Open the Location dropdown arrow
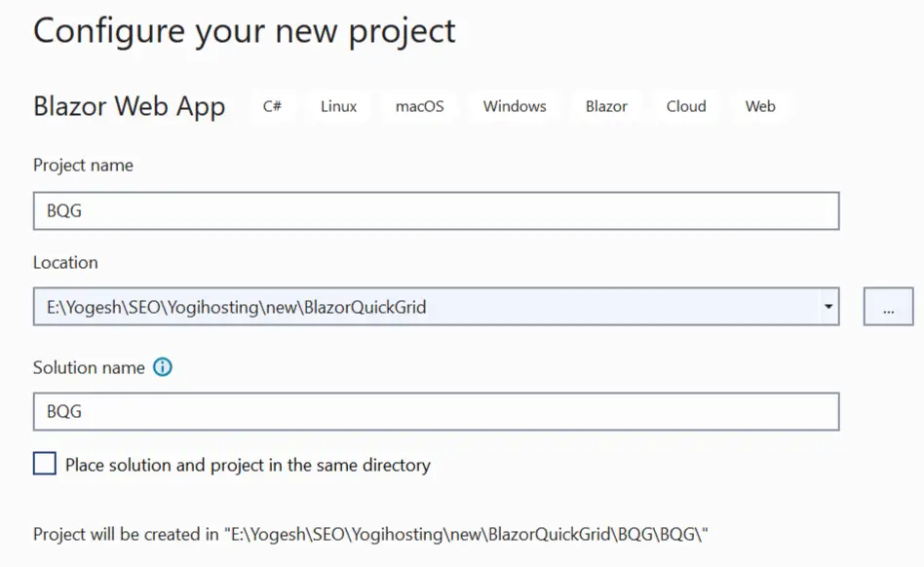This screenshot has height=567, width=924. (x=828, y=307)
